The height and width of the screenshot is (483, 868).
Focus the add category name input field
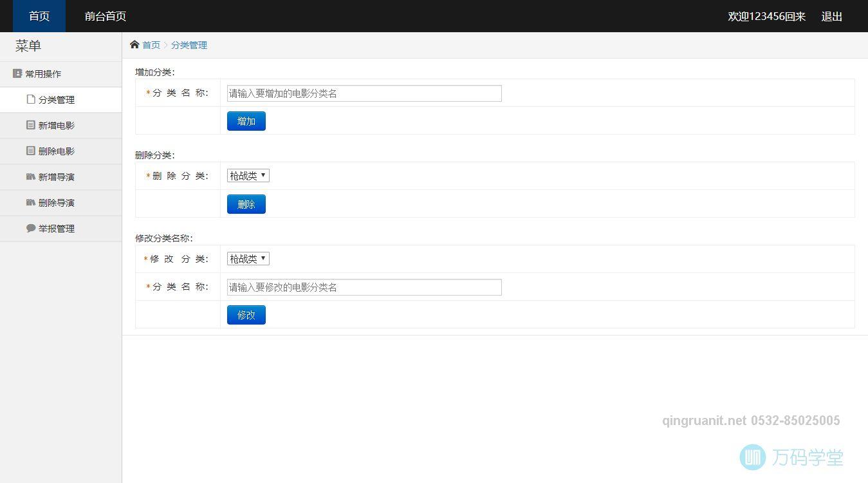(x=364, y=93)
